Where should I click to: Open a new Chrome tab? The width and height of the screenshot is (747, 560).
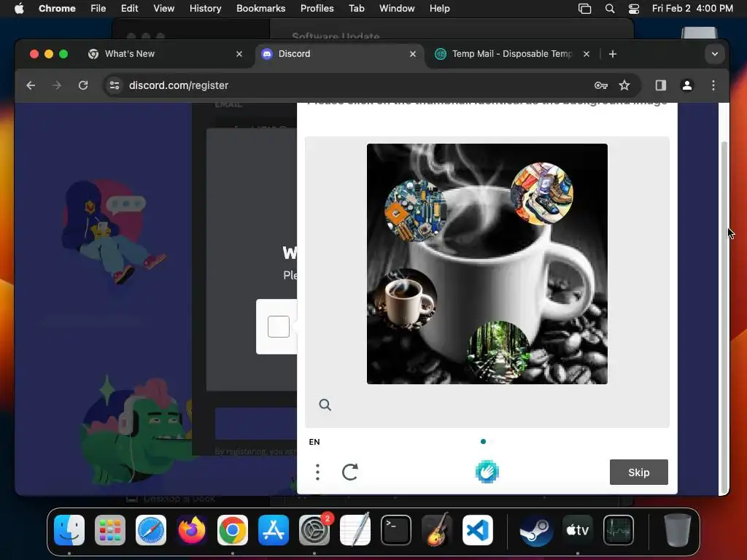[x=613, y=54]
